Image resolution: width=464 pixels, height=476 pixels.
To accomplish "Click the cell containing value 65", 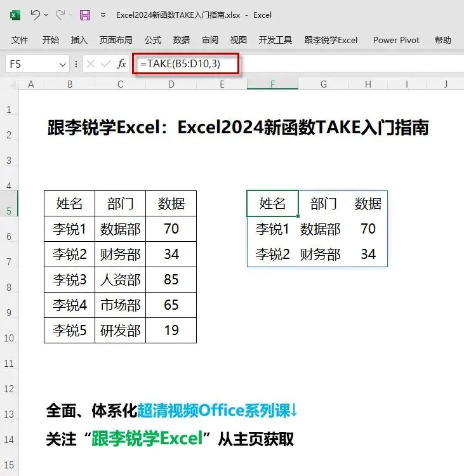I will [171, 305].
